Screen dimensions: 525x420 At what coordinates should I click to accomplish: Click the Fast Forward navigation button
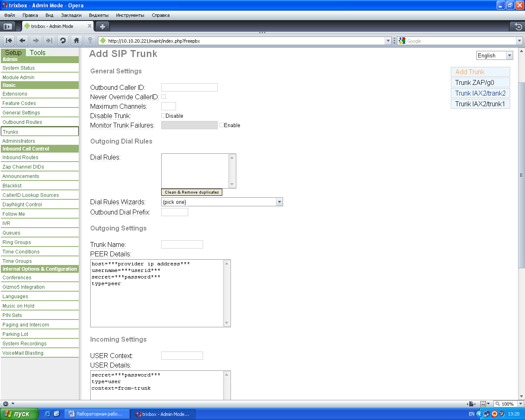tap(49, 41)
